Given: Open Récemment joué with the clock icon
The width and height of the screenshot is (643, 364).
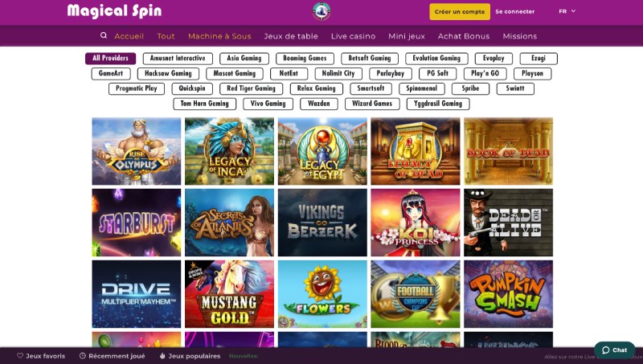Looking at the screenshot, I should (x=112, y=356).
